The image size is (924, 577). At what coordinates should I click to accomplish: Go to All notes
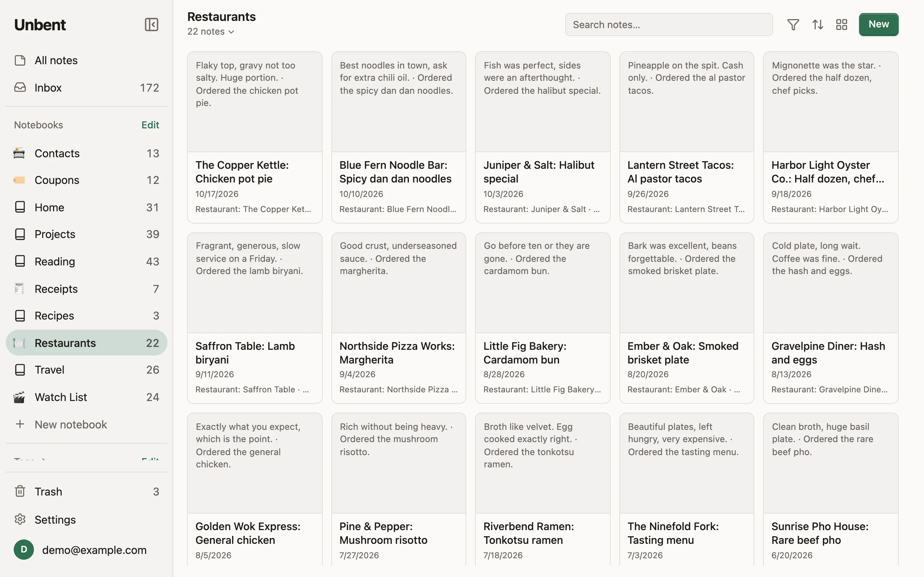pyautogui.click(x=87, y=60)
